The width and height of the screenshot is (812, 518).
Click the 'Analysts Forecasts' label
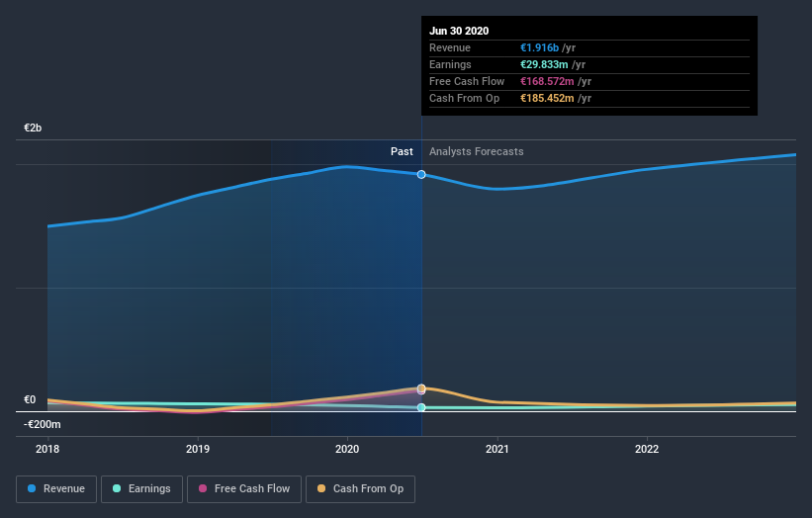tap(477, 151)
